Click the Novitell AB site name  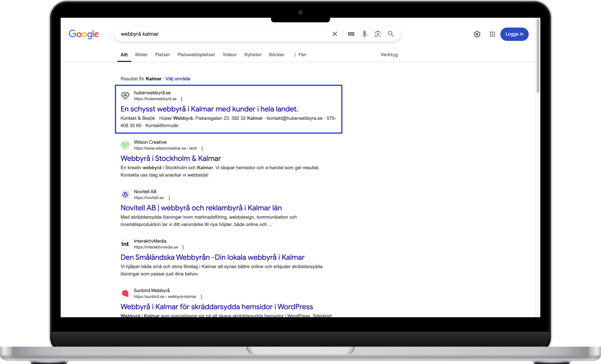[145, 192]
